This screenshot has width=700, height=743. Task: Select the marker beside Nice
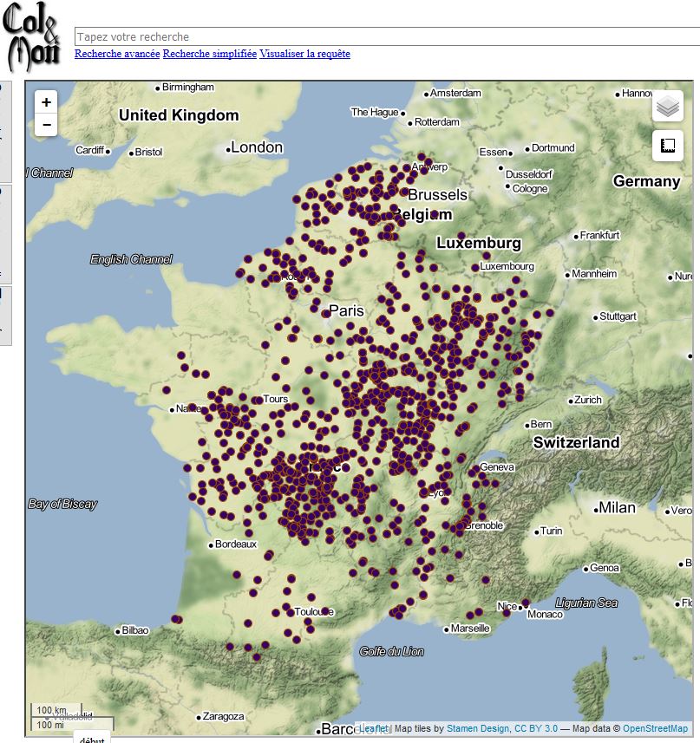click(x=525, y=603)
